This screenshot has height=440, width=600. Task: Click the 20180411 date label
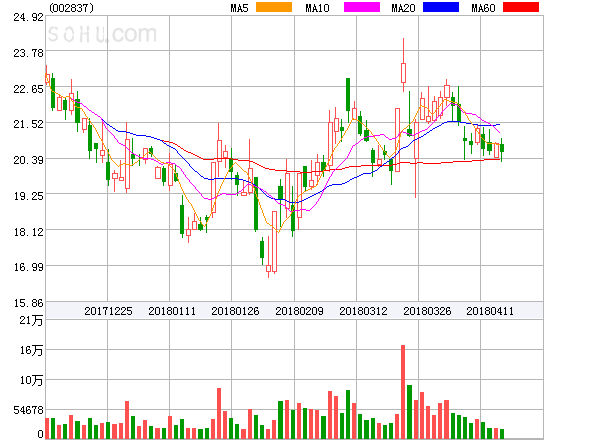[490, 311]
